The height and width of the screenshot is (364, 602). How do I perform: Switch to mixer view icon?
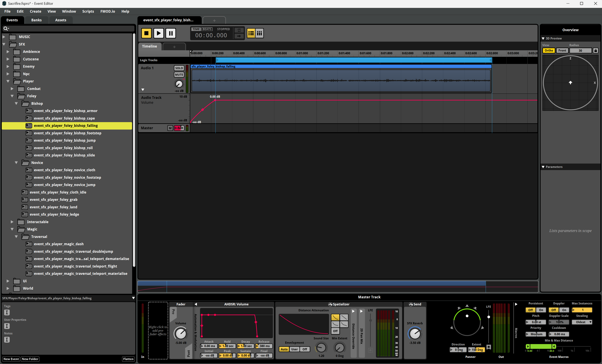[x=259, y=33]
